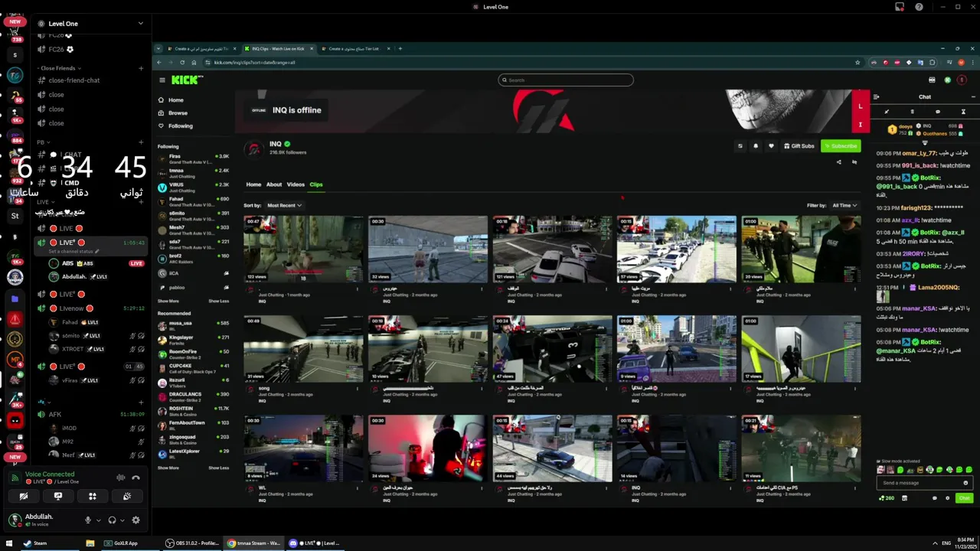Open a new browser tab
Viewport: 980px width, 551px height.
[400, 48]
